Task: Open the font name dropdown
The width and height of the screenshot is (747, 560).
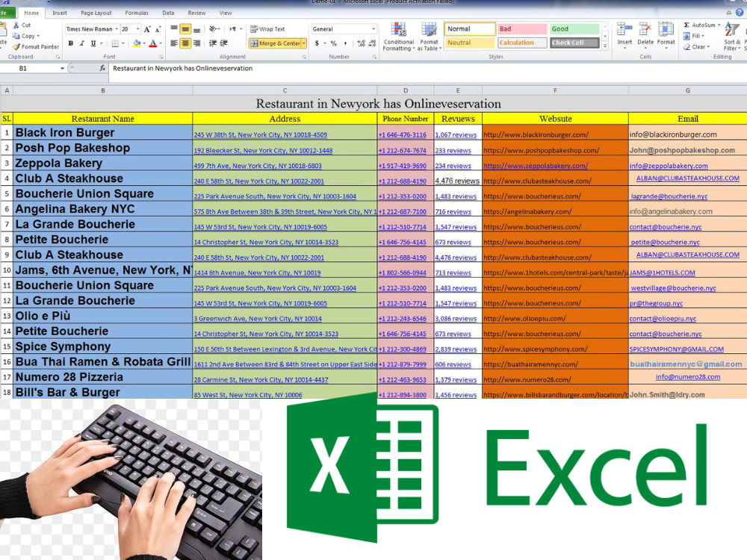Action: click(117, 29)
